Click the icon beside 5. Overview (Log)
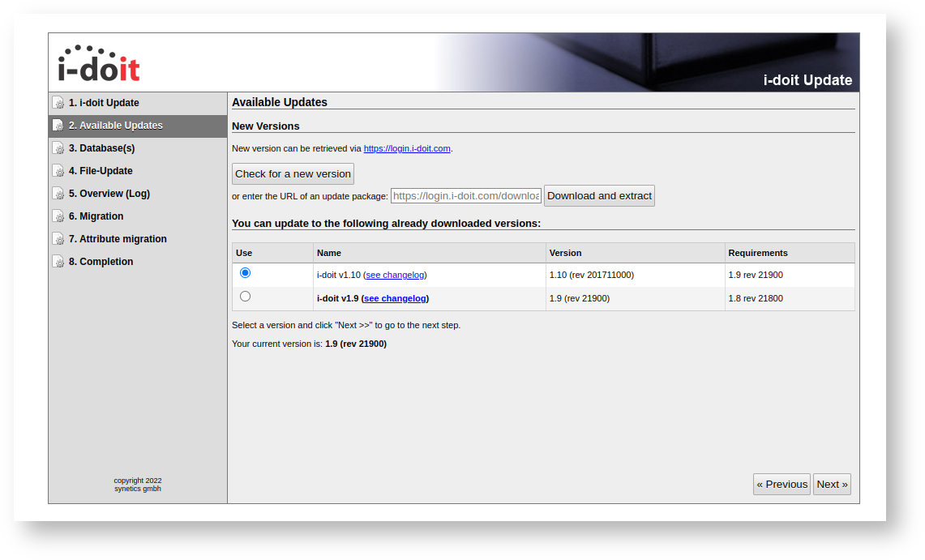 (58, 194)
